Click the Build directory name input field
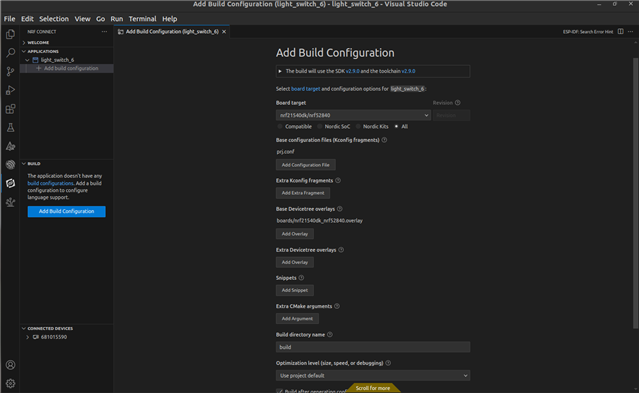Screen dimensions: 639x393 click(373, 347)
